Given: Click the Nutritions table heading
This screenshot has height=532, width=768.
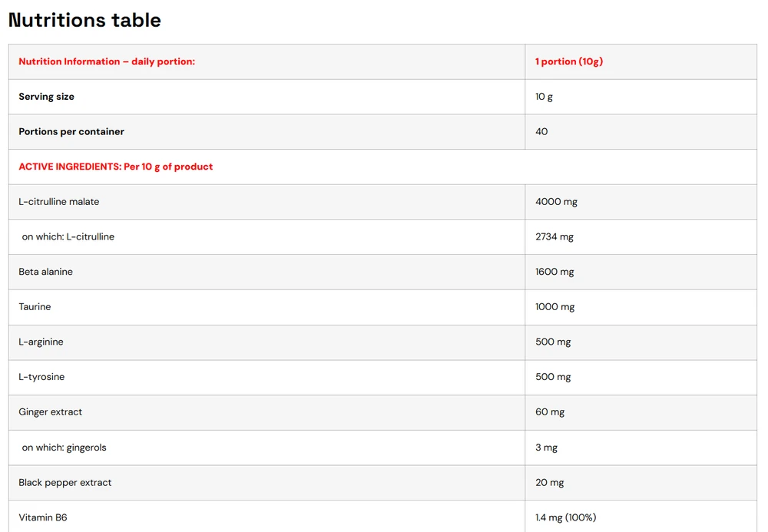Looking at the screenshot, I should (84, 20).
